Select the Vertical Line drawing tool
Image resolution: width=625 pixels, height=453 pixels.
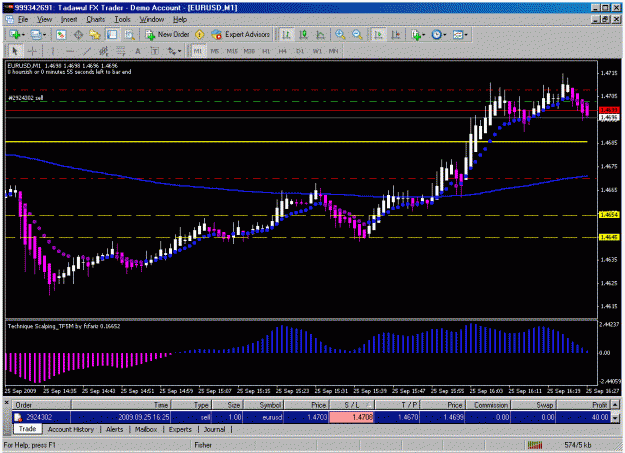tap(52, 51)
